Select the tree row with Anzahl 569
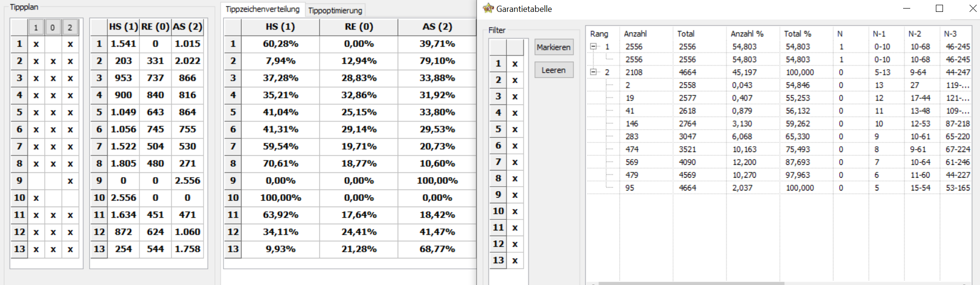This screenshot has width=980, height=285. coord(632,162)
